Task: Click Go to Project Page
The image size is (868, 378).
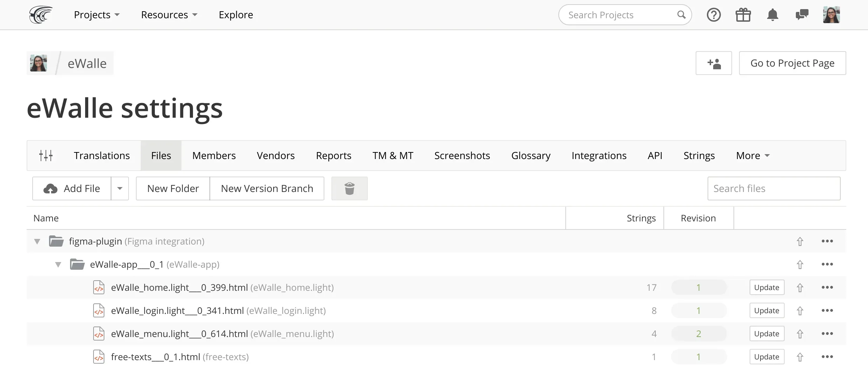Action: coord(792,63)
